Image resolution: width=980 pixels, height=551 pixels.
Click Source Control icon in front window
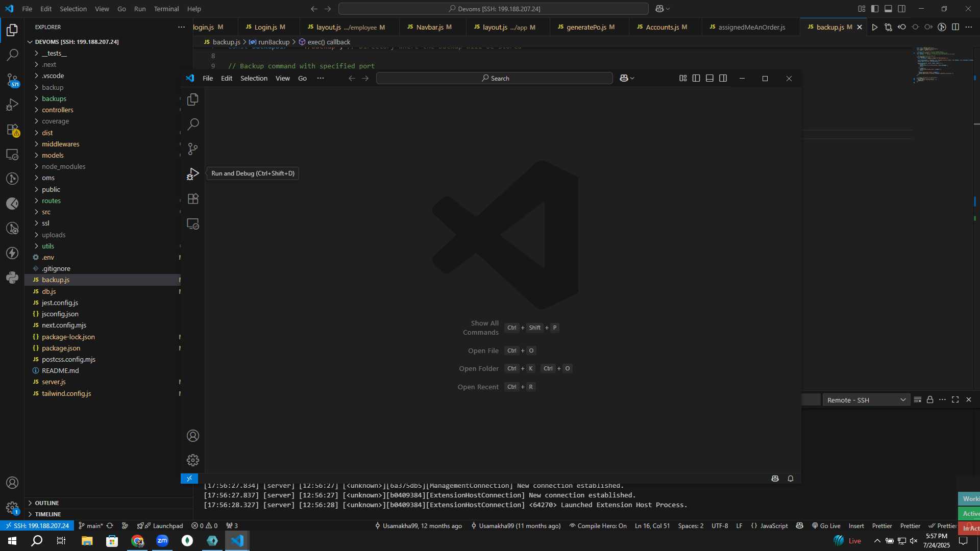pos(193,149)
